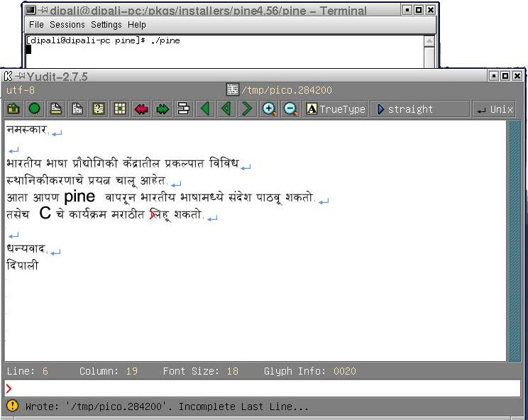Click the word 'pine' in the text
Screen dimensions: 528x420
coord(79,197)
